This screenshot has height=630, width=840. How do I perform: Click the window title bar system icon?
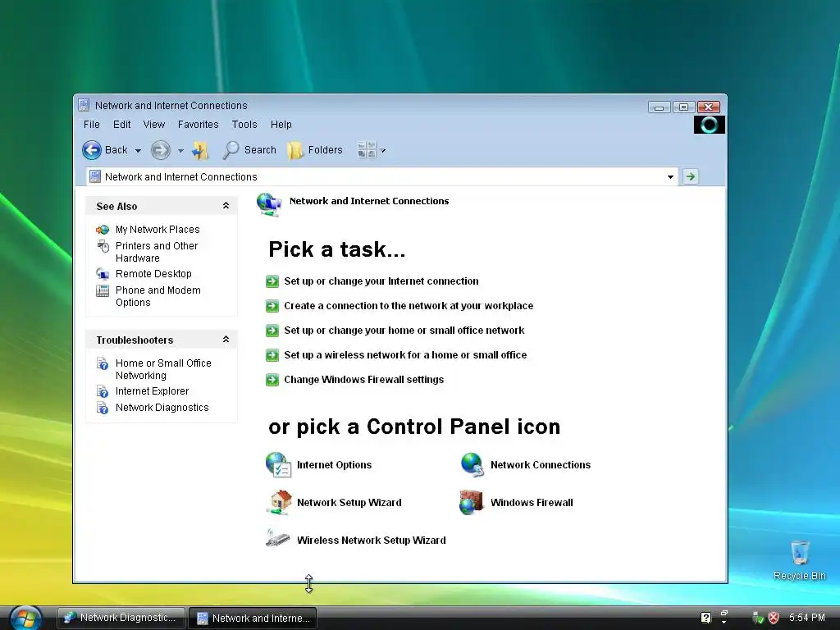coord(84,105)
